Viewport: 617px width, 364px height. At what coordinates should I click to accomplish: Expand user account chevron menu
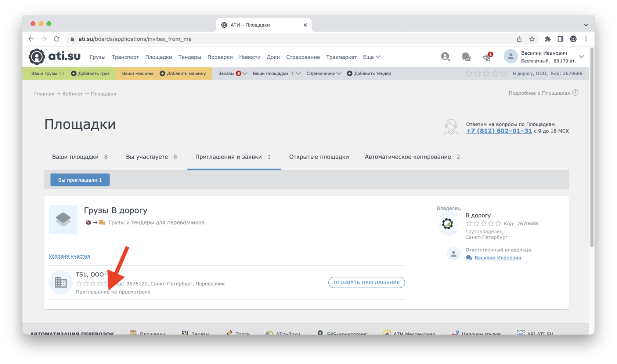[x=581, y=57]
